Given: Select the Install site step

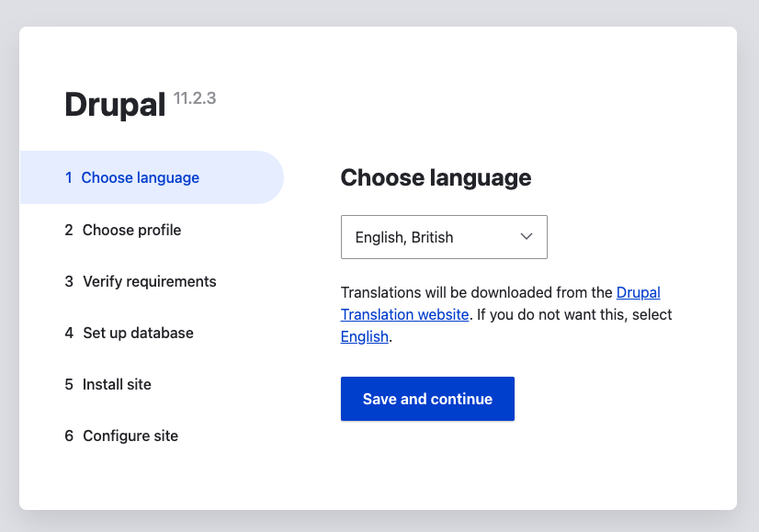Looking at the screenshot, I should coord(117,384).
